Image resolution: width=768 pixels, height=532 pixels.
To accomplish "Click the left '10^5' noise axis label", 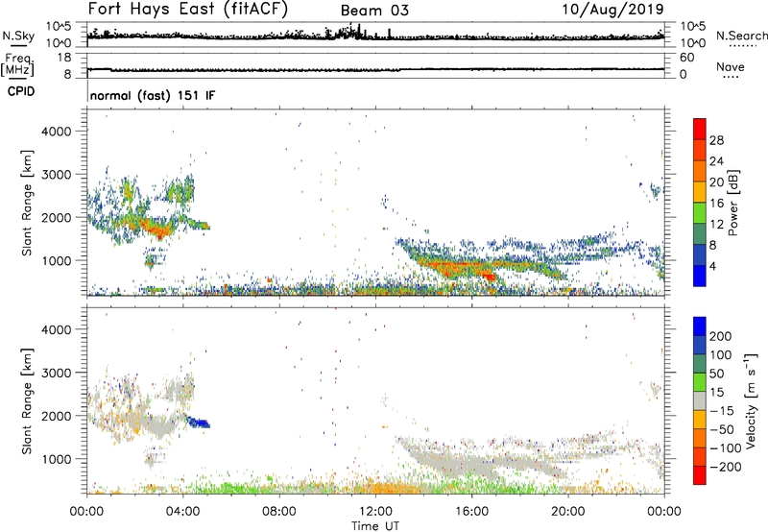I will 59,27.
